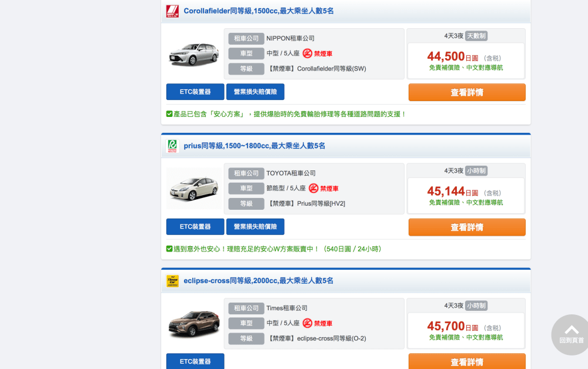
Task: Open the eclipse-cross同等級 title link
Action: point(259,281)
